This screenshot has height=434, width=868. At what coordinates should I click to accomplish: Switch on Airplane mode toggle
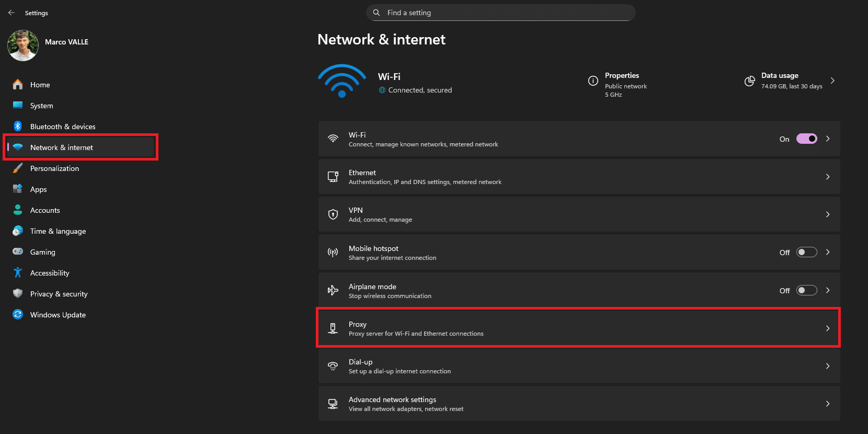point(806,290)
